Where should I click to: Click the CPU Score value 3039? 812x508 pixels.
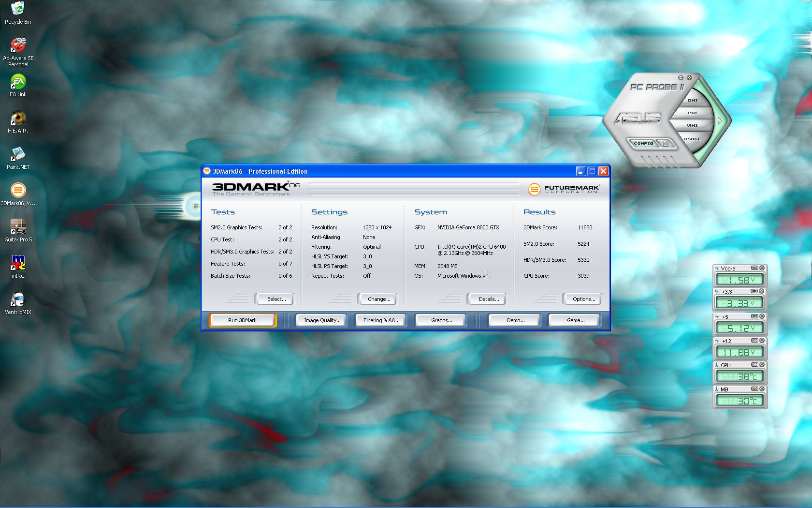583,276
